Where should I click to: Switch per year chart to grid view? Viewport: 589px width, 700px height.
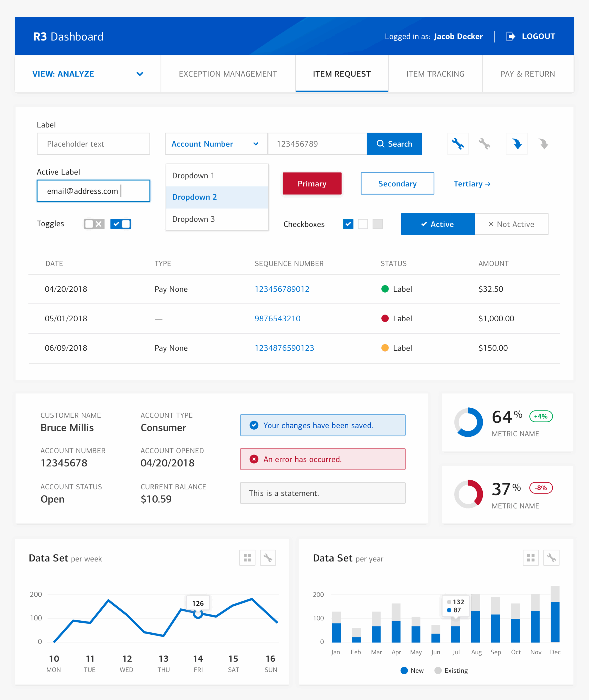click(531, 558)
